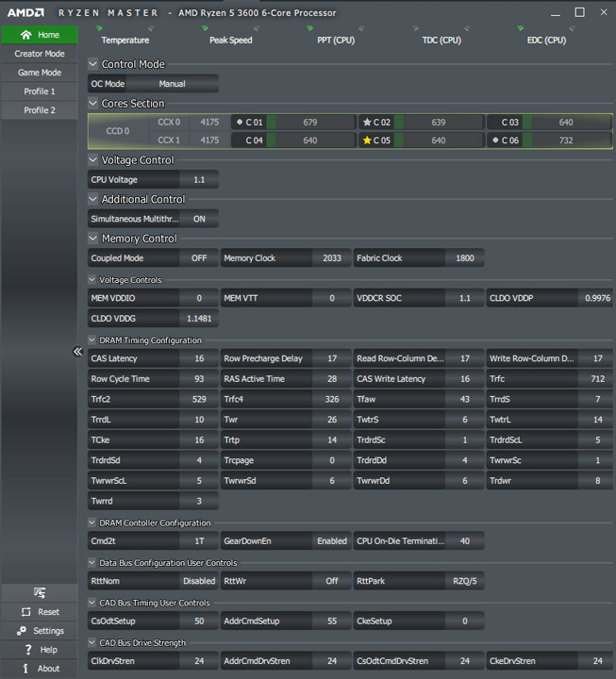Open the Settings button label
Viewport: 616px width, 679px height.
pyautogui.click(x=48, y=631)
